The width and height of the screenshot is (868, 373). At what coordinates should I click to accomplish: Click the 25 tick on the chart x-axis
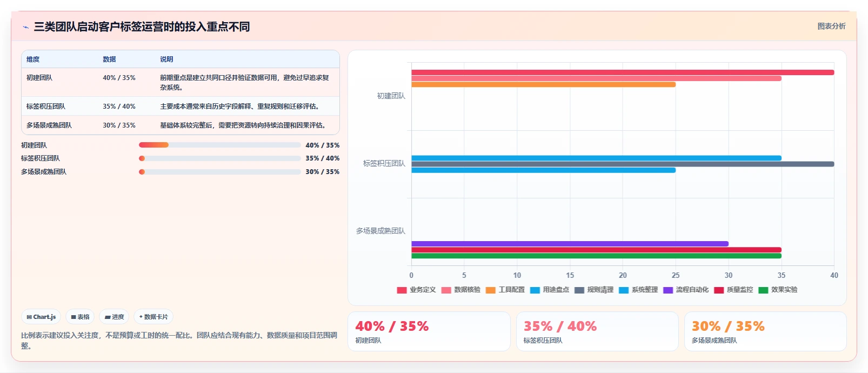(676, 275)
